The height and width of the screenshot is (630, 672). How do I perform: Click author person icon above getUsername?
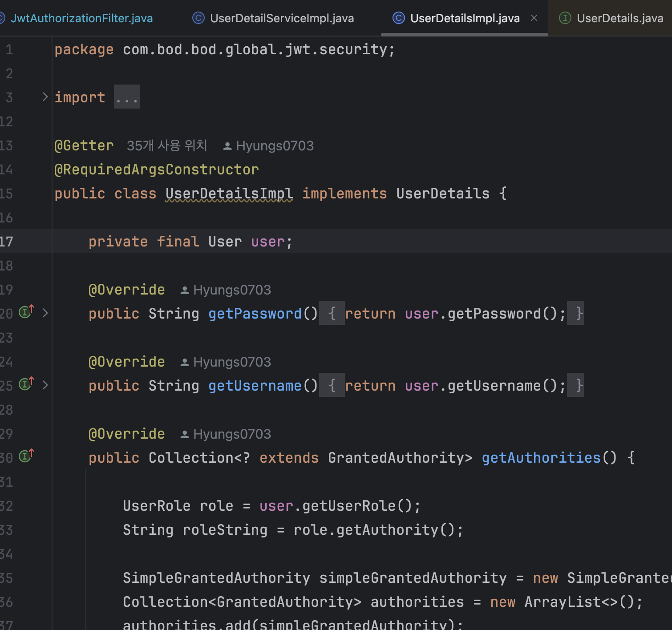click(x=185, y=362)
